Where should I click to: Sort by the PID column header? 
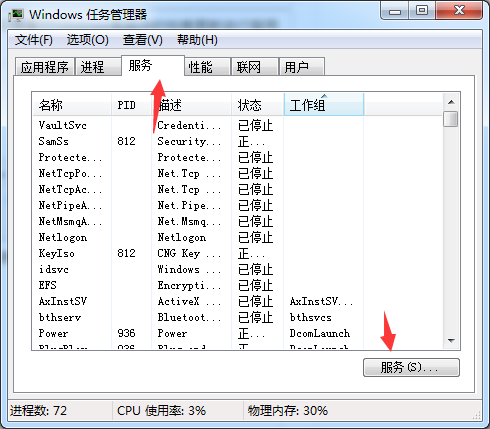[x=131, y=105]
